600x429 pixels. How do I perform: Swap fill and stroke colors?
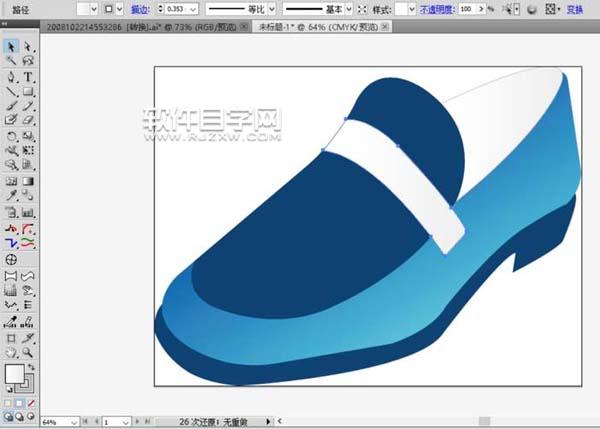[32, 368]
